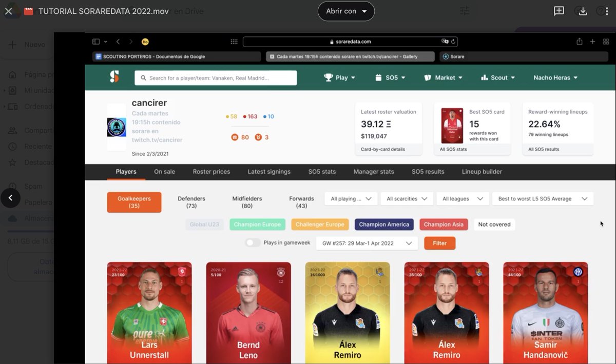The width and height of the screenshot is (616, 364).
Task: Go back in the Safari browser
Action: (x=118, y=42)
